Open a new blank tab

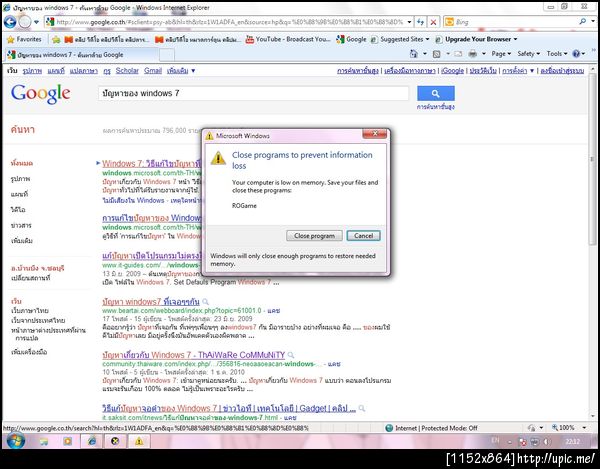tap(167, 55)
